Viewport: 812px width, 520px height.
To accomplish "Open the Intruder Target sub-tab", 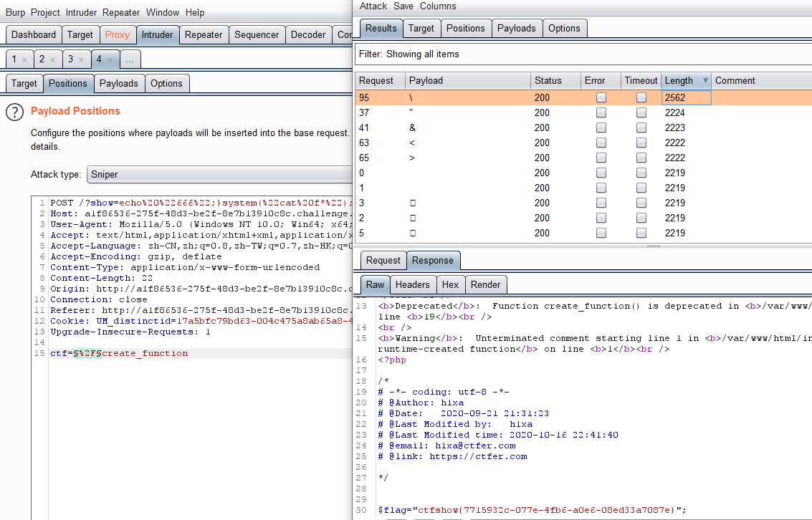I will pyautogui.click(x=24, y=83).
